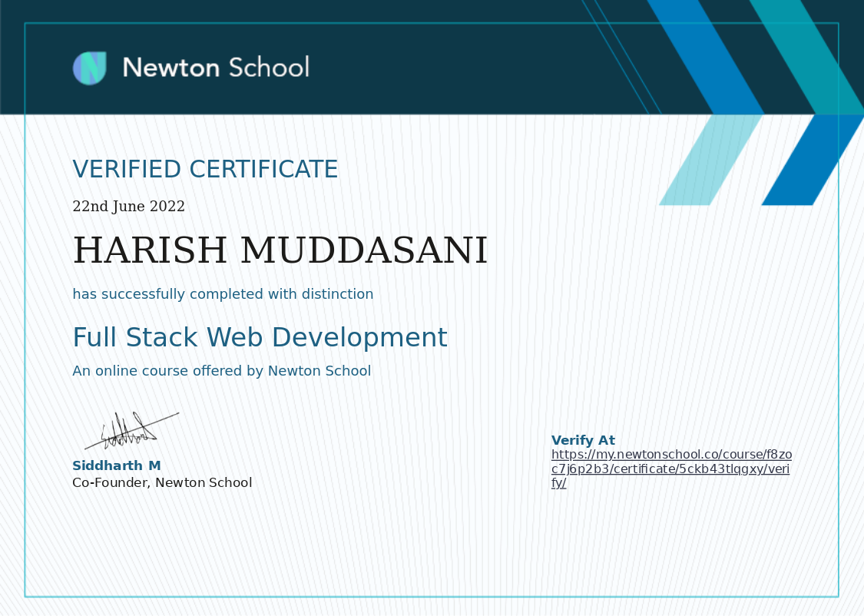The image size is (864, 616).
Task: Click the VERIFIED CERTIFICATE heading
Action: [x=205, y=169]
